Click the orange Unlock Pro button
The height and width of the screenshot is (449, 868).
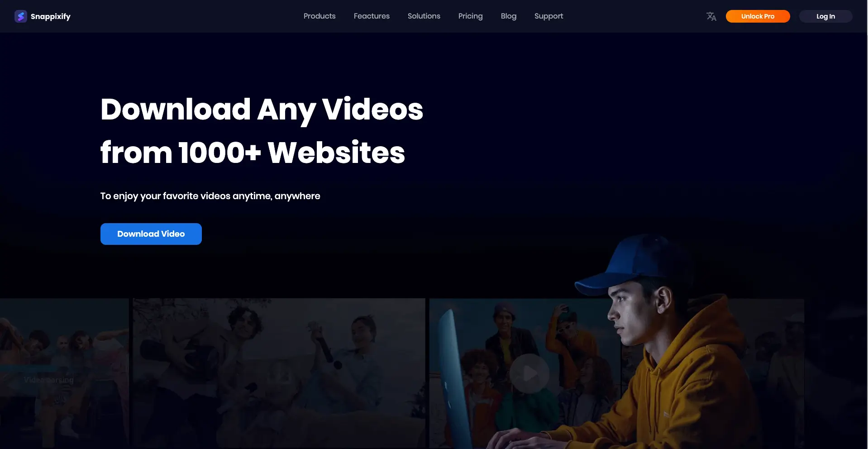[x=758, y=16]
